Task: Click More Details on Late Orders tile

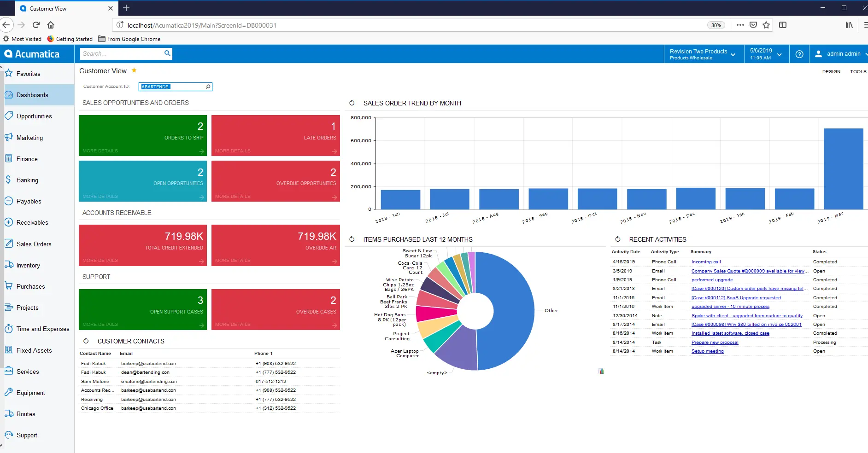Action: (233, 151)
